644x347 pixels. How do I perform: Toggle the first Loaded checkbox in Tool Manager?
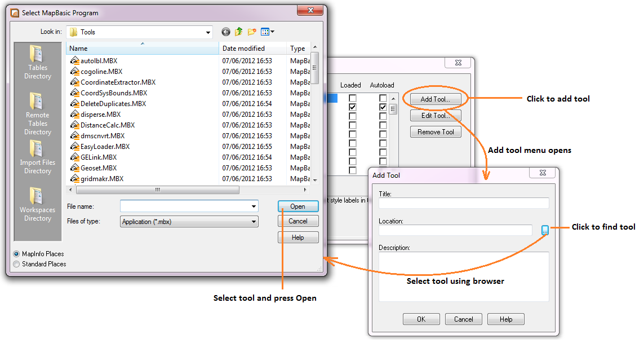coord(352,98)
